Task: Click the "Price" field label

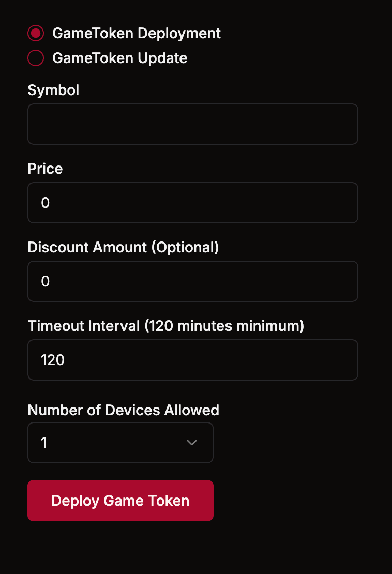Action: coord(46,169)
